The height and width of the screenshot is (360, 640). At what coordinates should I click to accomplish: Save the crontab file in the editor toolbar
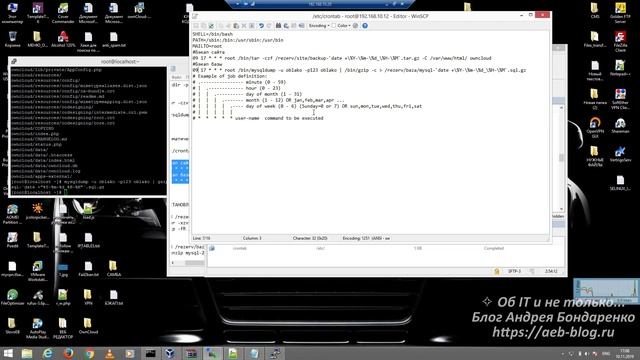196,26
